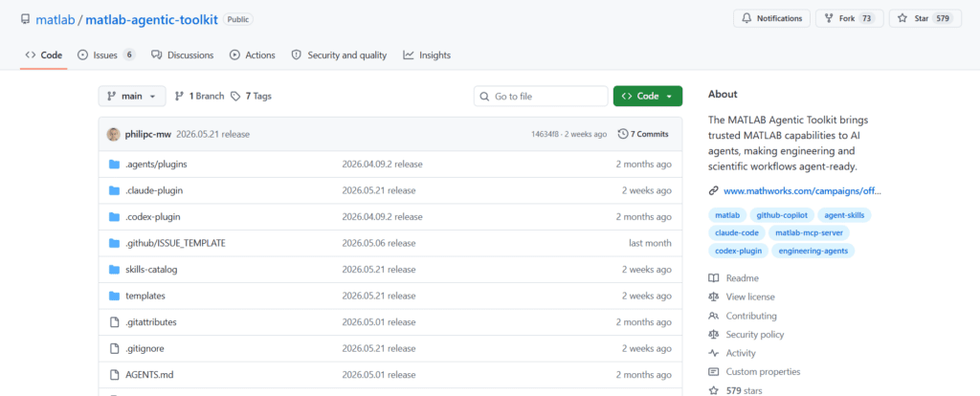This screenshot has width=980, height=396.
Task: Select the github-copilot topic tag
Action: click(x=782, y=215)
